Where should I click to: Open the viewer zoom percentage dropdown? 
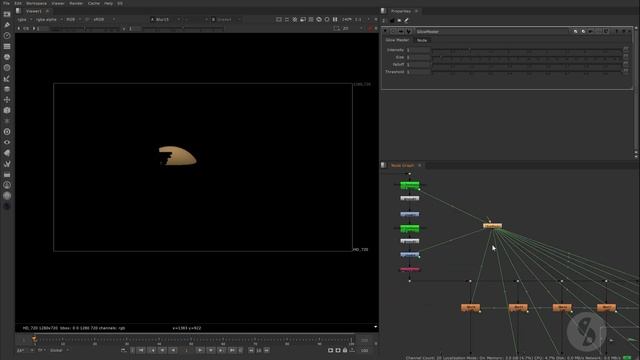[347, 19]
